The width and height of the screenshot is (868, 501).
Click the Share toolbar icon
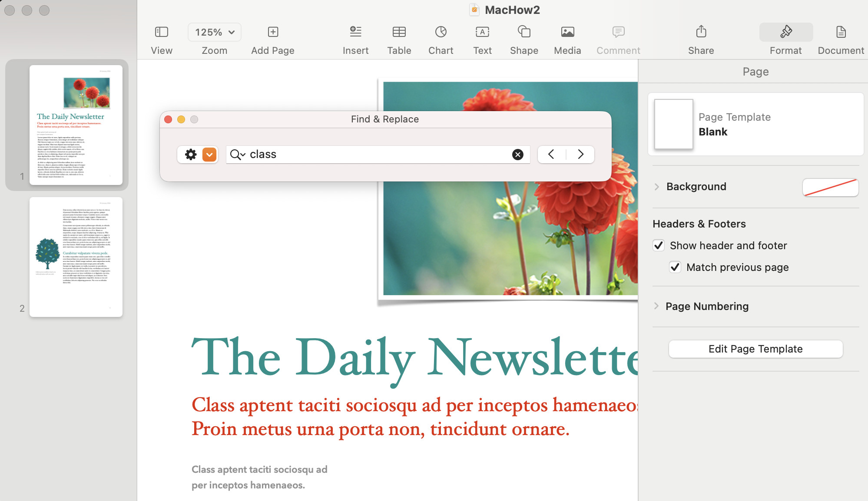[701, 32]
